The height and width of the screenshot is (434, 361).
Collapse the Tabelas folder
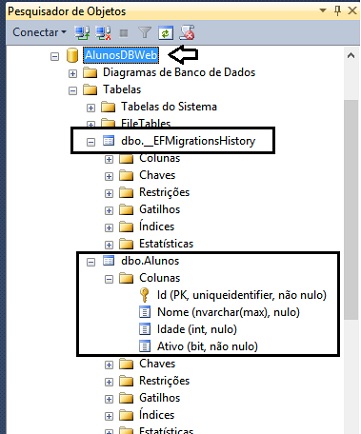[x=72, y=90]
